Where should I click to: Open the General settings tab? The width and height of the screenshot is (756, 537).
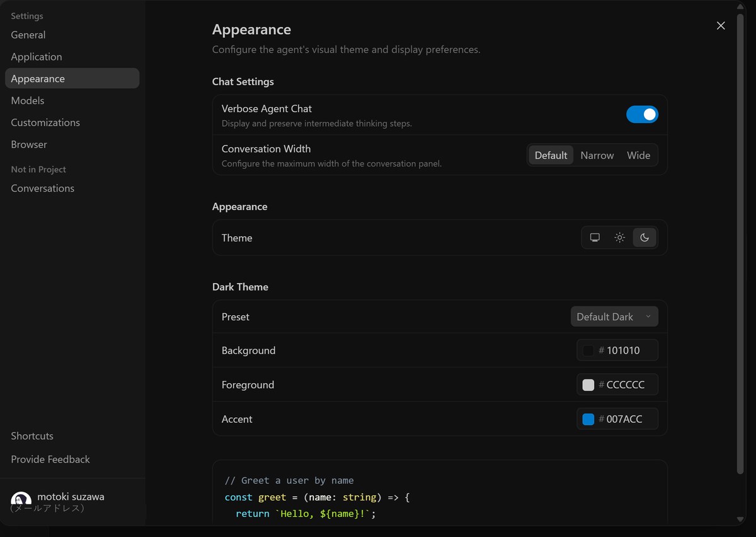(x=72, y=35)
